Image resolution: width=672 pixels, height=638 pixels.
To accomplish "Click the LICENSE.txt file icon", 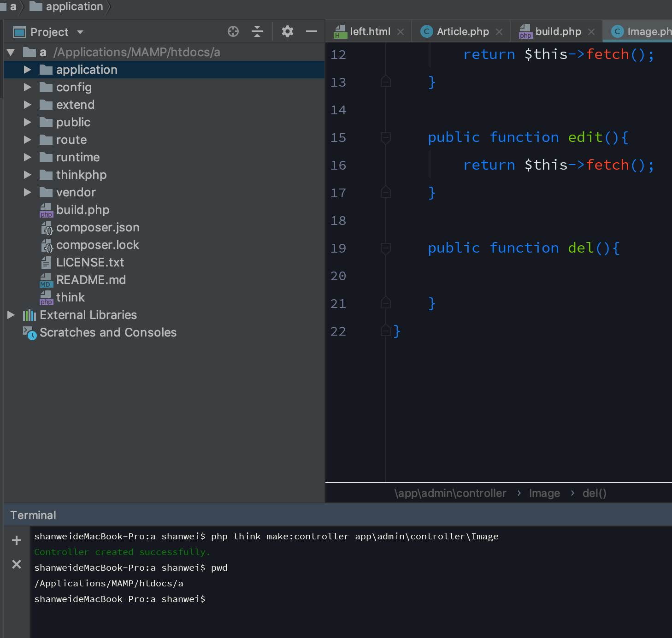I will (x=46, y=263).
